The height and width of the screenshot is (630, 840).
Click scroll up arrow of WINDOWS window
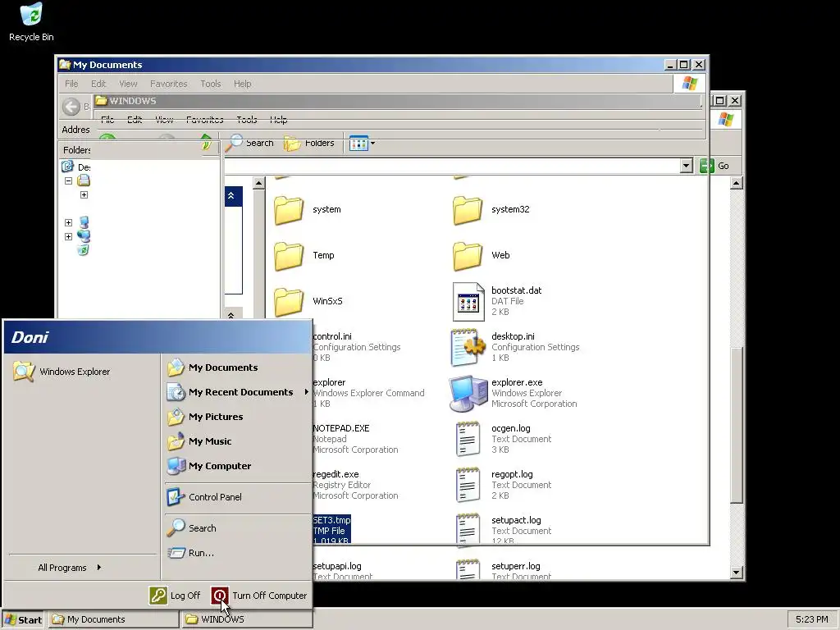pos(737,184)
